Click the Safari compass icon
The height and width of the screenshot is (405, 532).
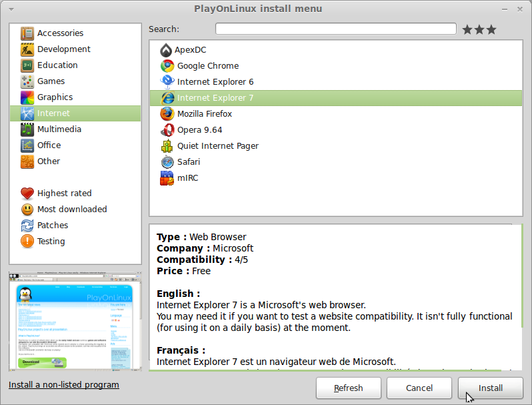167,162
